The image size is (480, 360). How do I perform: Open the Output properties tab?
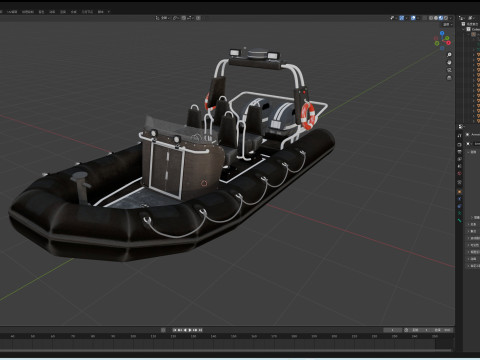click(x=460, y=152)
